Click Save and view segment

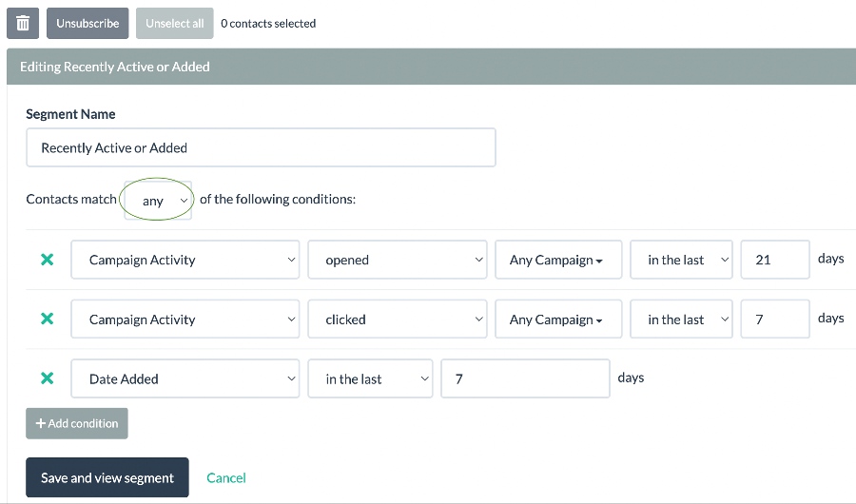(107, 477)
